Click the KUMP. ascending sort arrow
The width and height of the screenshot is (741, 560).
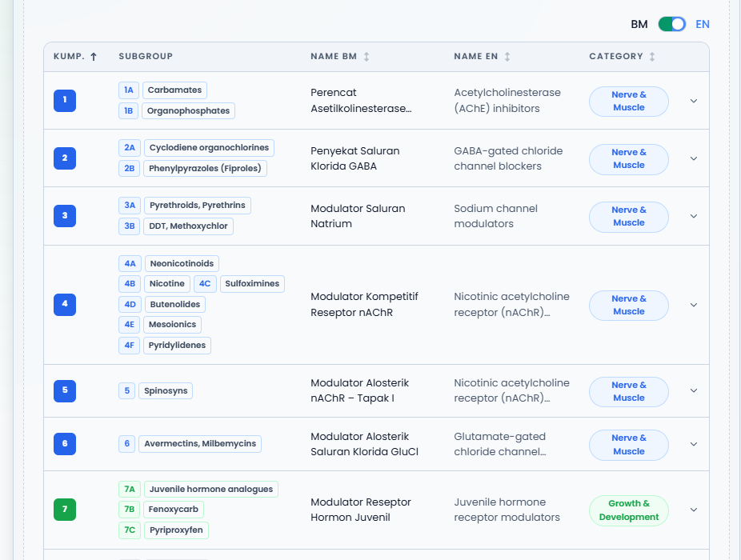[x=94, y=57]
